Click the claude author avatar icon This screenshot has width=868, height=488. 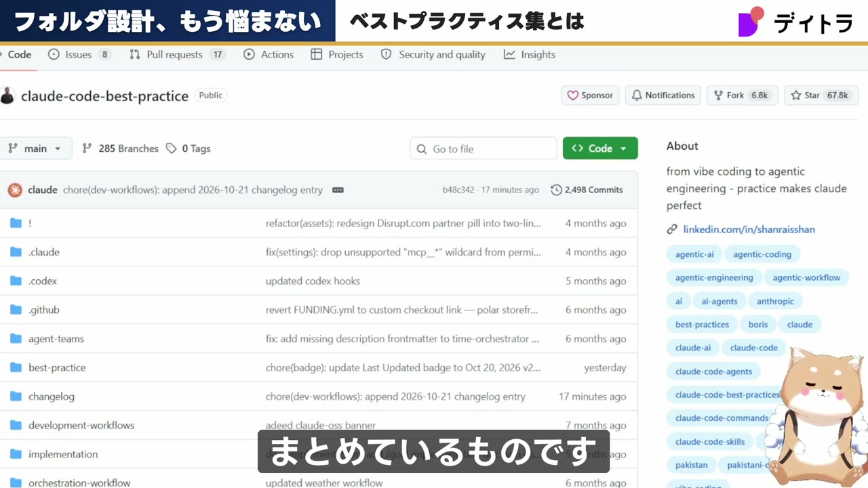pos(15,190)
